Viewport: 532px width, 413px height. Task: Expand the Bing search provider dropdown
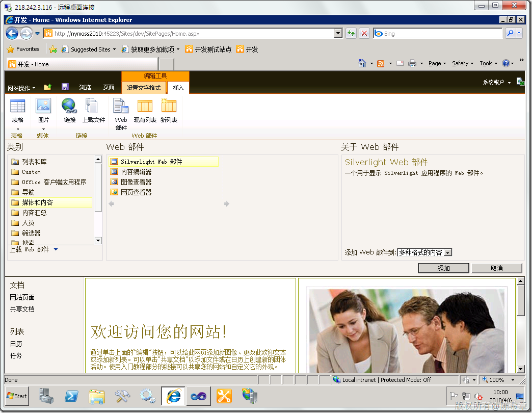[x=519, y=33]
